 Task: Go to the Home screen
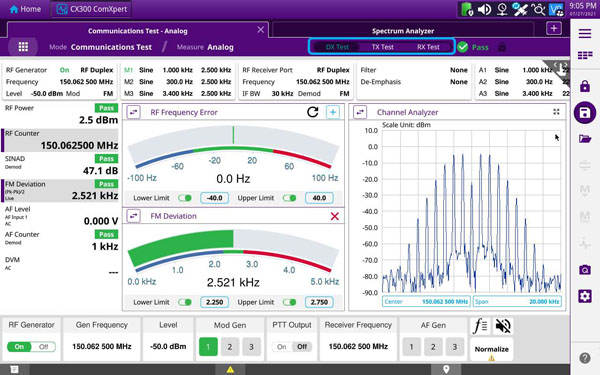(25, 9)
